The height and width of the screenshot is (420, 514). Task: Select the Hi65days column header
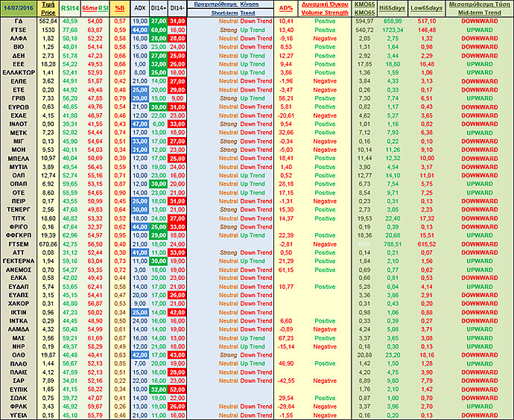pos(393,8)
